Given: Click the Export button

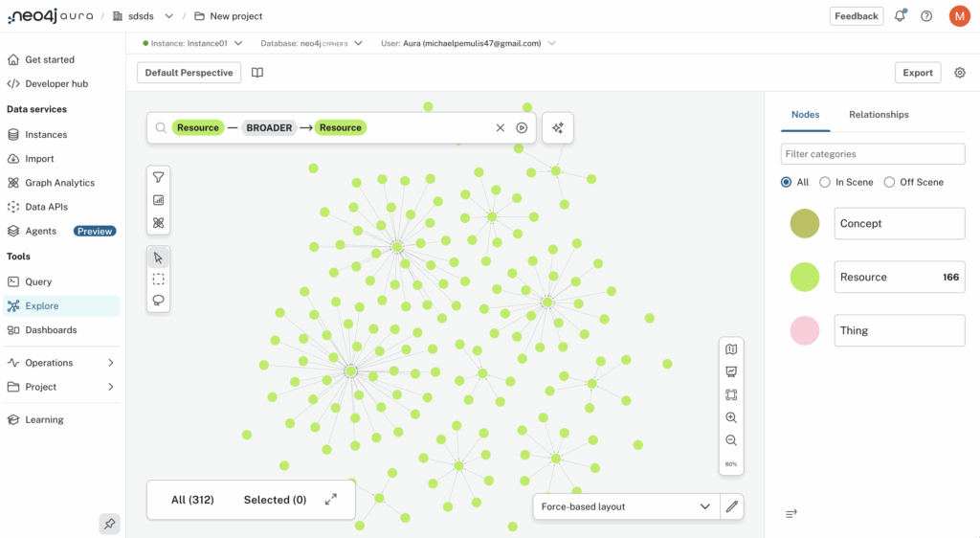Looking at the screenshot, I should point(918,73).
